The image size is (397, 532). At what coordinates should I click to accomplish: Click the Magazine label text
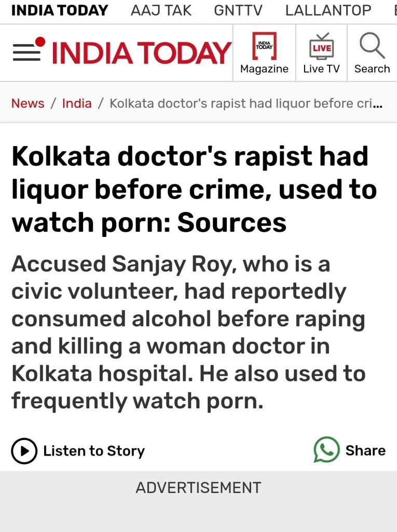(264, 69)
